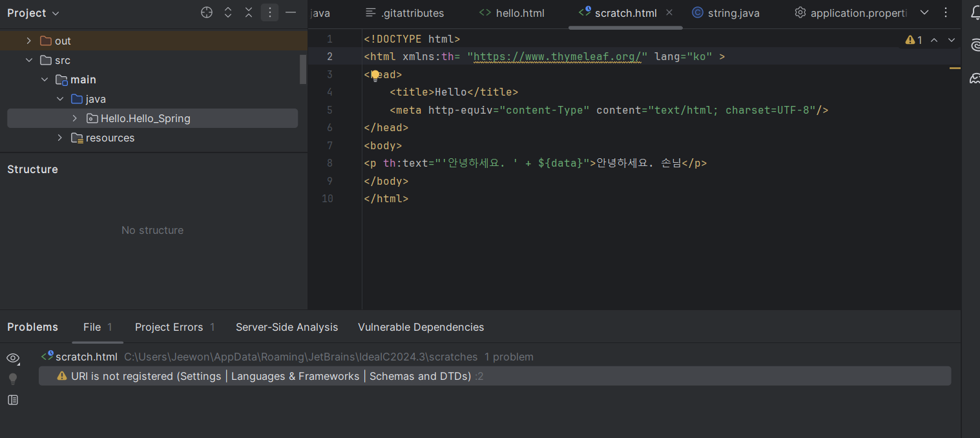Collapse the main folder

coord(44,79)
